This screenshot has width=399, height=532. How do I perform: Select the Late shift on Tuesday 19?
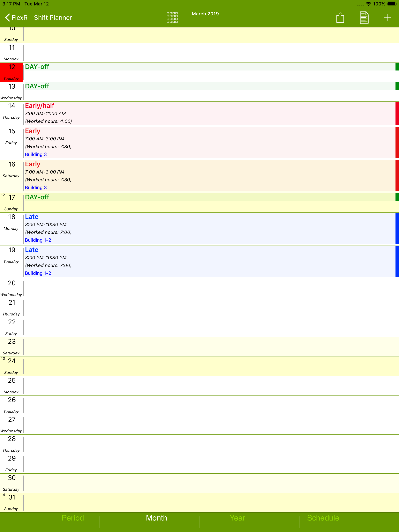click(32, 250)
